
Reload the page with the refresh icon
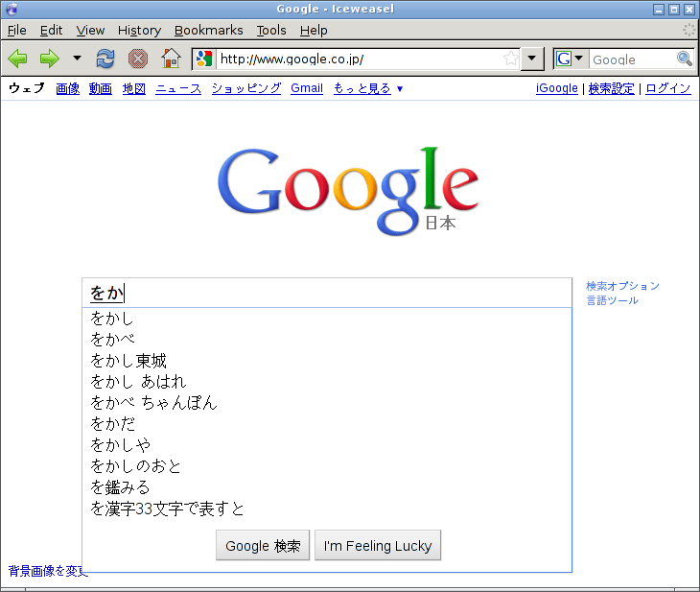[x=105, y=59]
